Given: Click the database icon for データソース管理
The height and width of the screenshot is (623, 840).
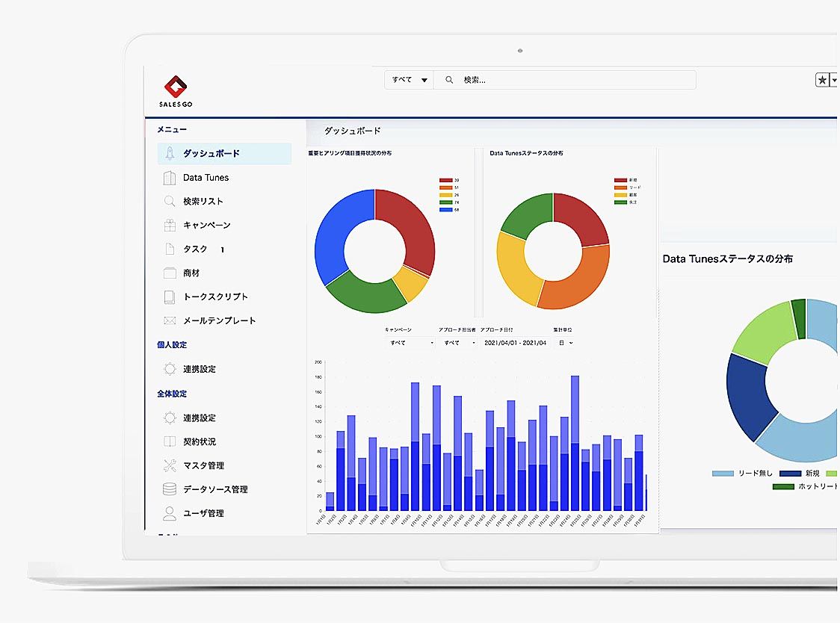Looking at the screenshot, I should pos(170,490).
